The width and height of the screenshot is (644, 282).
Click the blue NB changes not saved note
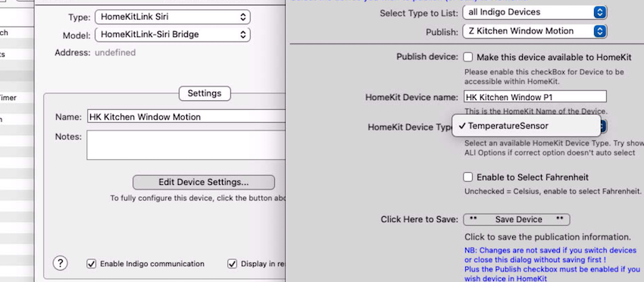(x=552, y=265)
